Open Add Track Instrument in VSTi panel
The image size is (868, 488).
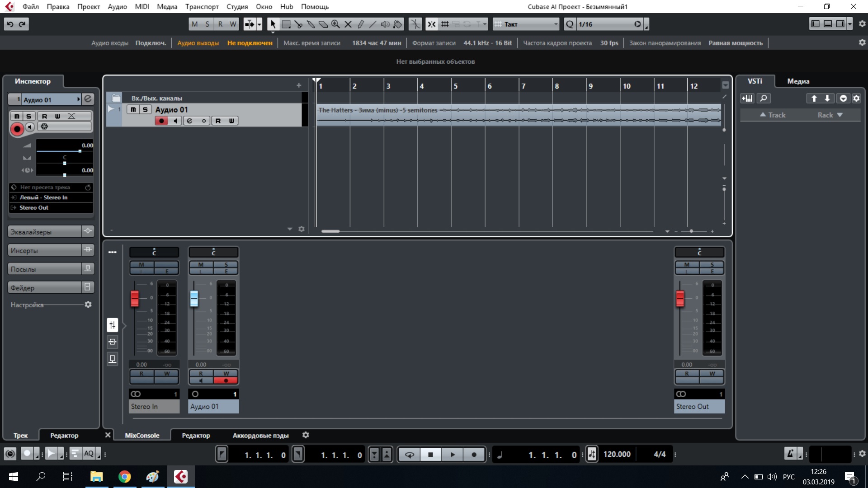[747, 99]
